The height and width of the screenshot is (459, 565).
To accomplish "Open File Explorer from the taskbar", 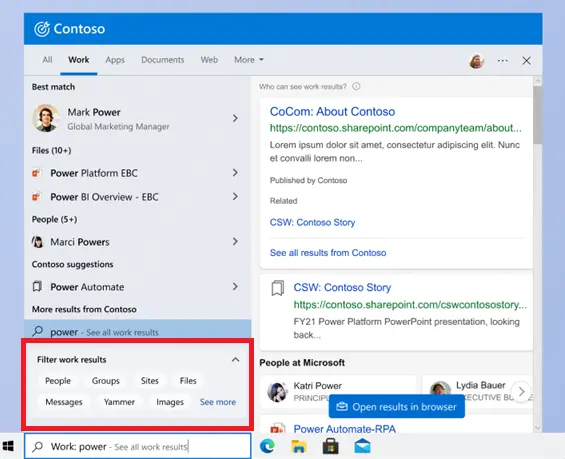I will click(x=299, y=446).
